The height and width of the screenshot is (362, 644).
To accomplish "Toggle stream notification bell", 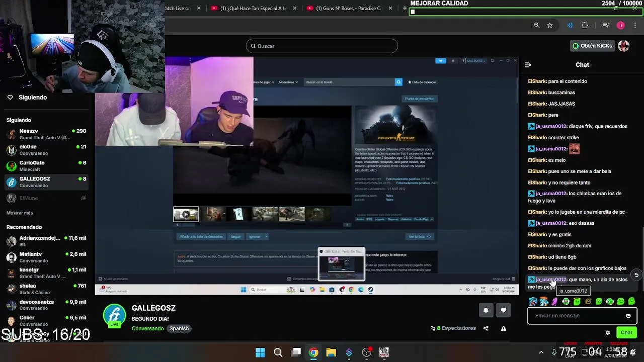I will (x=486, y=311).
